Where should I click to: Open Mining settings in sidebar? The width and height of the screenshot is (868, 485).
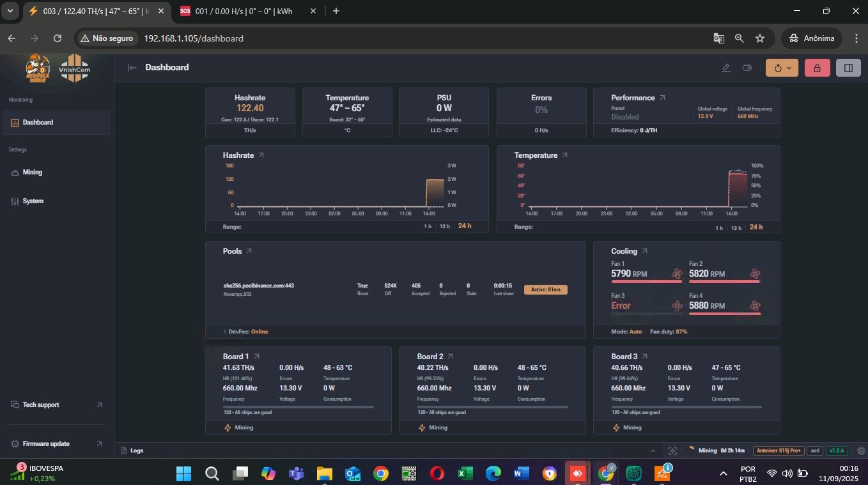click(x=32, y=173)
